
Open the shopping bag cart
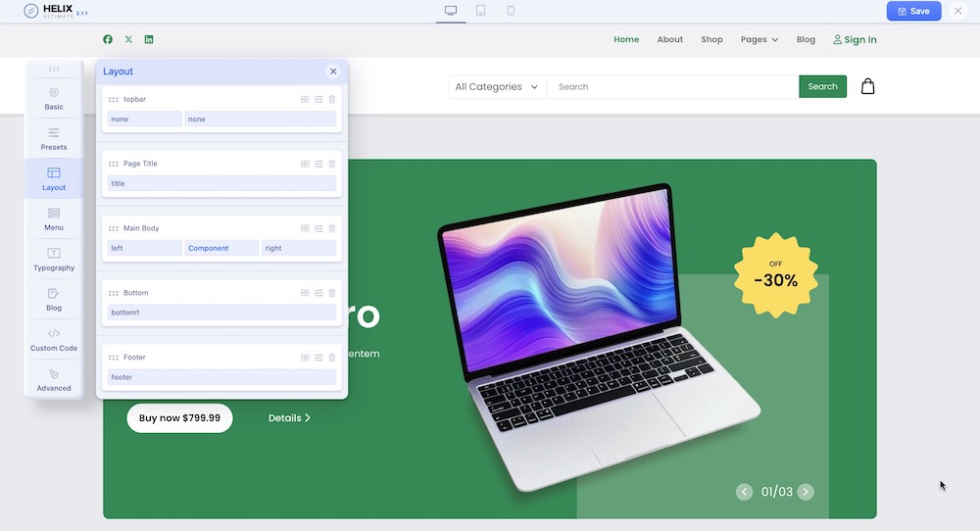click(867, 86)
